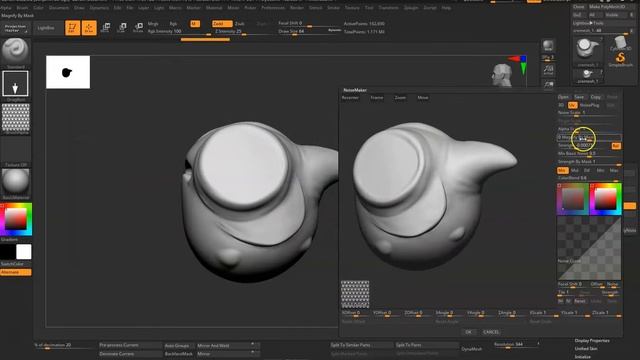Select the black secondary color swatch
The height and width of the screenshot is (360, 640).
[x=8, y=252]
